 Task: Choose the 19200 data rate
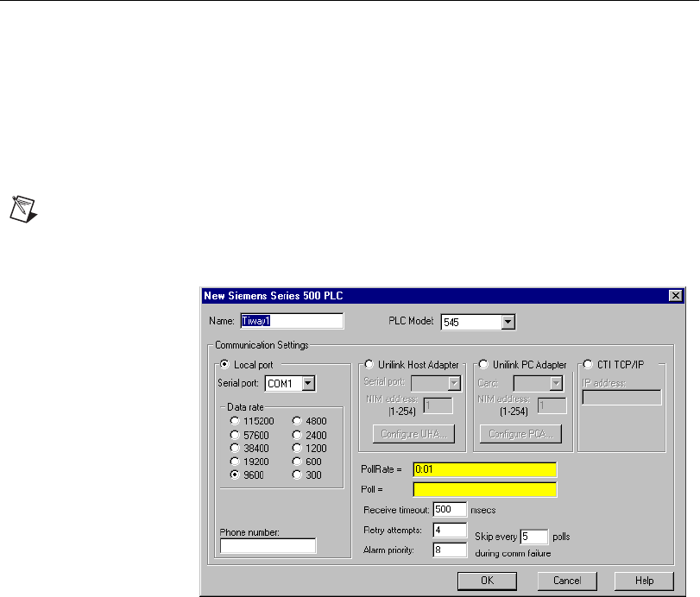(235, 461)
